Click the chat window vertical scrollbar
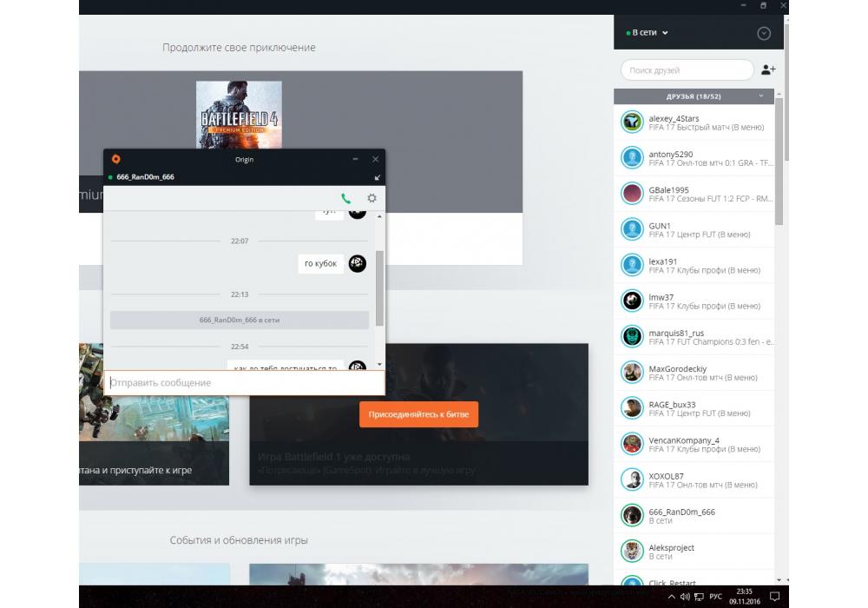This screenshot has width=868, height=608. 379,287
